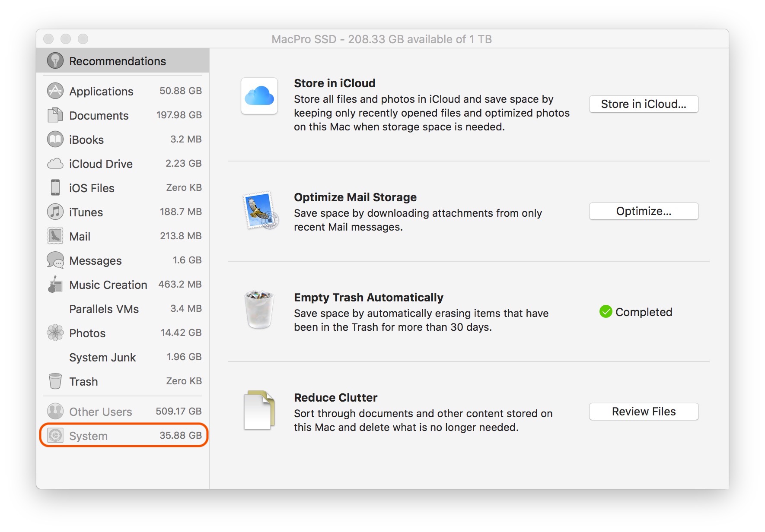Open the Documents category label

[99, 115]
